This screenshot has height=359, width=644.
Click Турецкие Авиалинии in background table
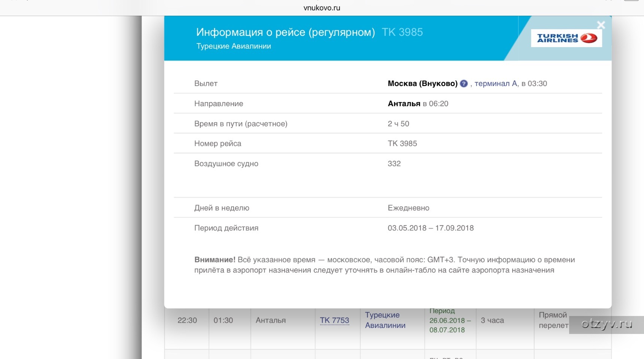tap(385, 320)
